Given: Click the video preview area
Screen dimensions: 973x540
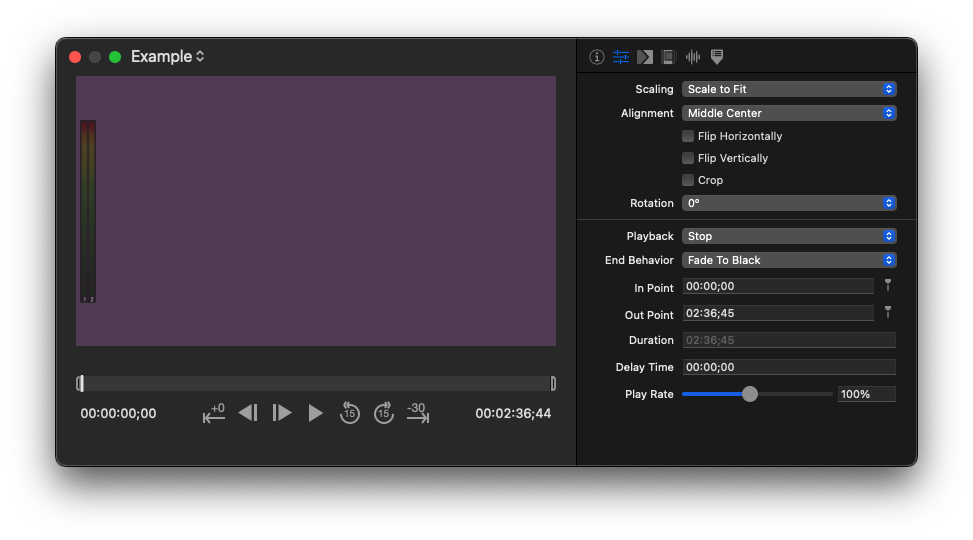Looking at the screenshot, I should click(x=316, y=211).
